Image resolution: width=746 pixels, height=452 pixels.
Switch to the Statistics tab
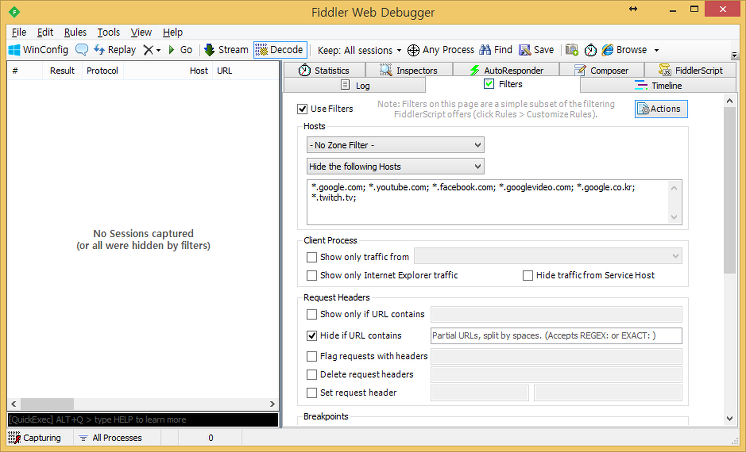(324, 70)
